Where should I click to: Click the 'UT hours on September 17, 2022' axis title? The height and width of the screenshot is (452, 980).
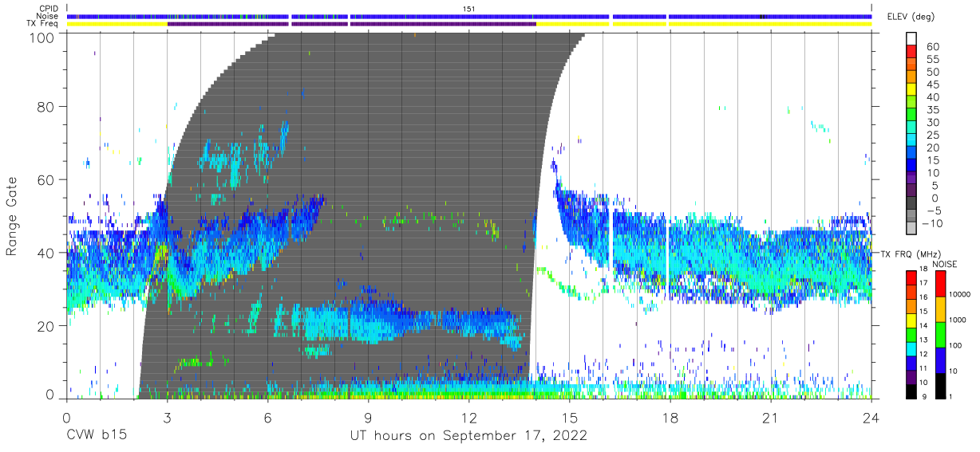468,436
